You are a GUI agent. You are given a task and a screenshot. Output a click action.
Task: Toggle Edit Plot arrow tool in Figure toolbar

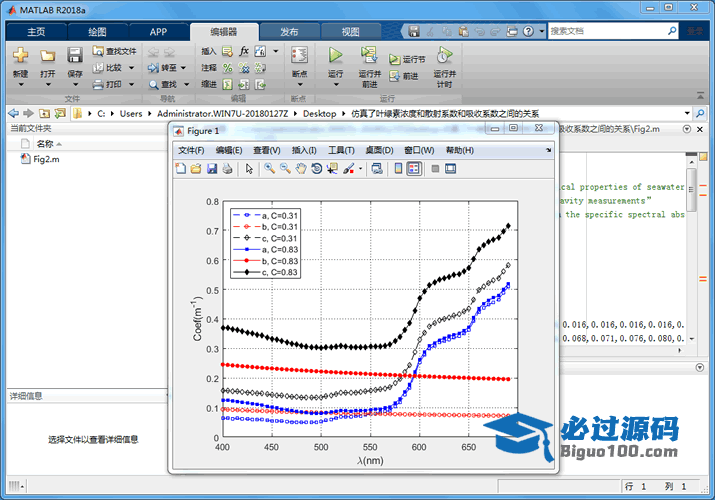(249, 169)
